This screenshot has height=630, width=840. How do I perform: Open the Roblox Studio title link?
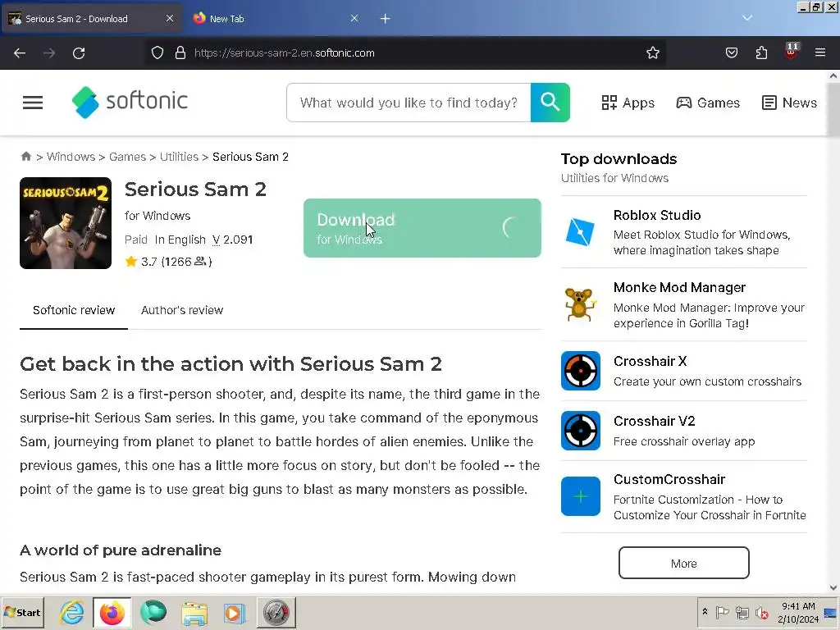(657, 215)
